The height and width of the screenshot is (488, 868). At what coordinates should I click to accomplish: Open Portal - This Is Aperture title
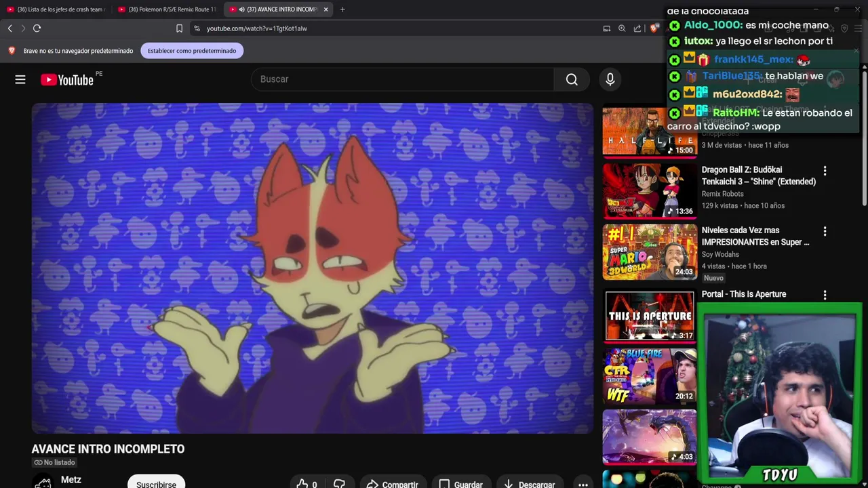744,294
